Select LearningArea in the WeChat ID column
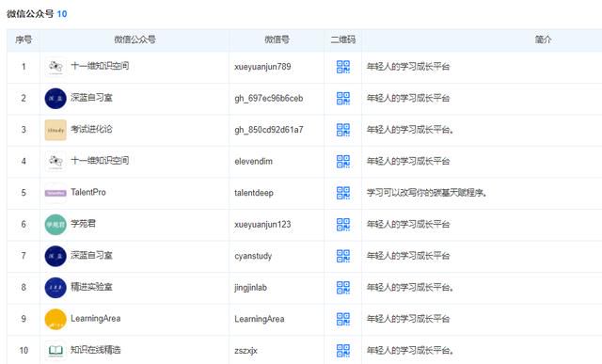The height and width of the screenshot is (364, 602). point(260,319)
